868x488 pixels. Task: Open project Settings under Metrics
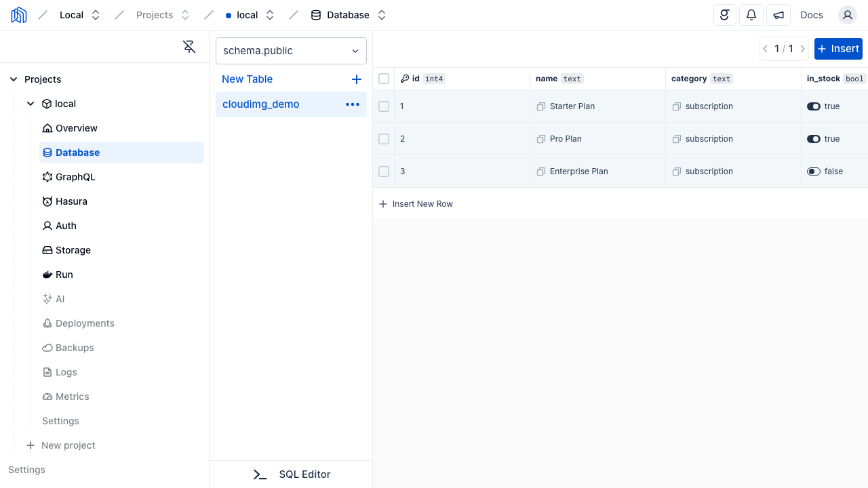pos(122,421)
